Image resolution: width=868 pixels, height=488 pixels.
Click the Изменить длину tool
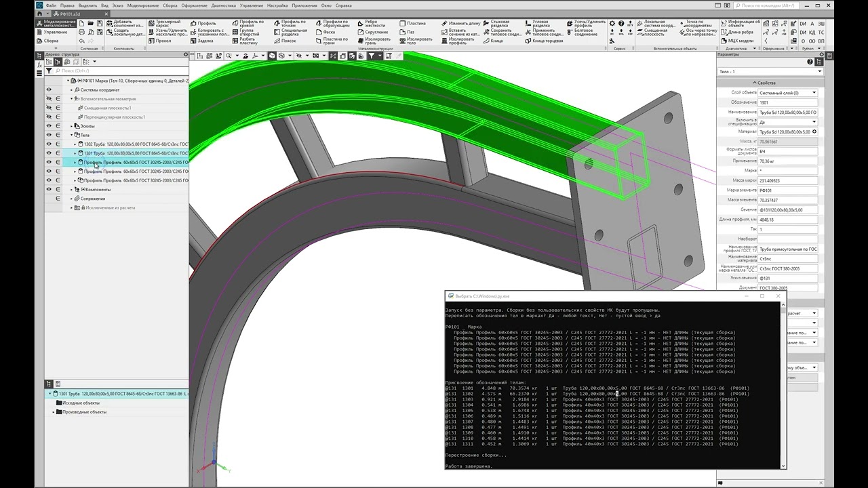click(x=460, y=23)
